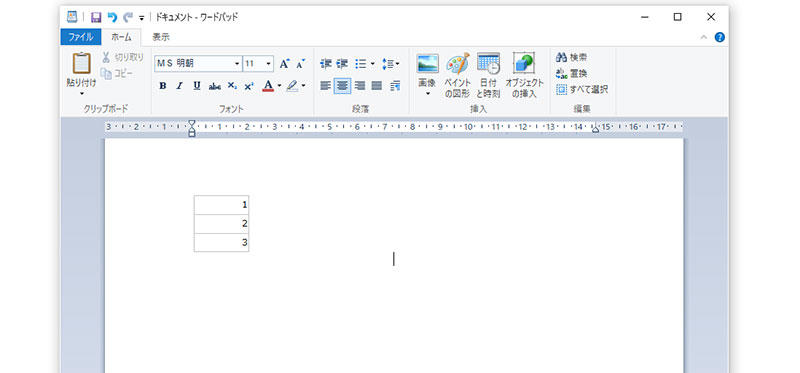800x373 pixels.
Task: Toggle italic formatting
Action: 179,86
